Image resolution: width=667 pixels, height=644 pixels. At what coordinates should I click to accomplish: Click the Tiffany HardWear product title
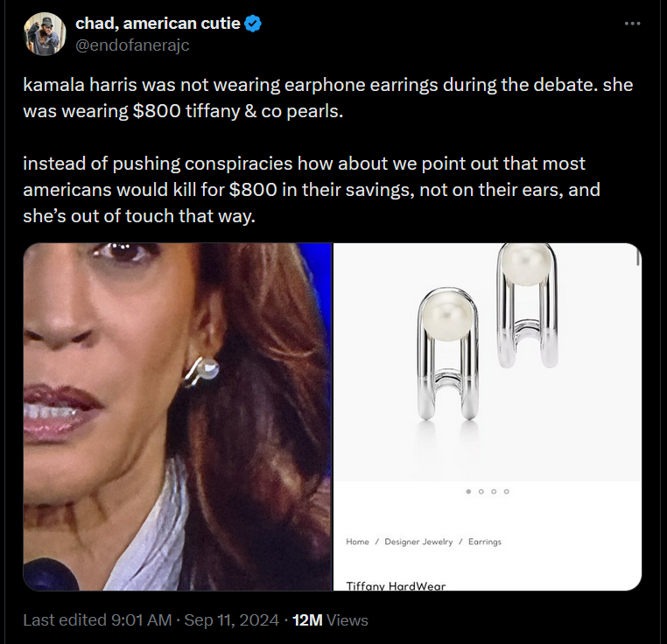(x=396, y=585)
